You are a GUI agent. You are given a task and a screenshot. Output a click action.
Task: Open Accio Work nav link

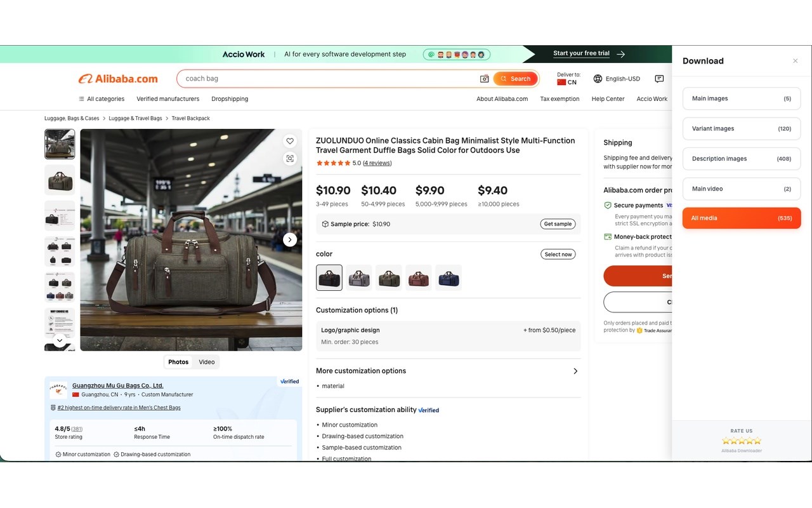tap(652, 99)
